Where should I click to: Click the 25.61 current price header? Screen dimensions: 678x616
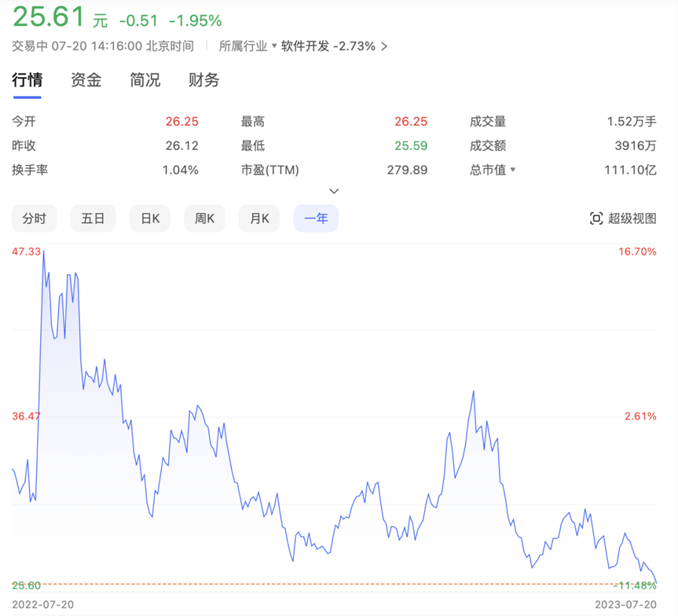tap(46, 19)
